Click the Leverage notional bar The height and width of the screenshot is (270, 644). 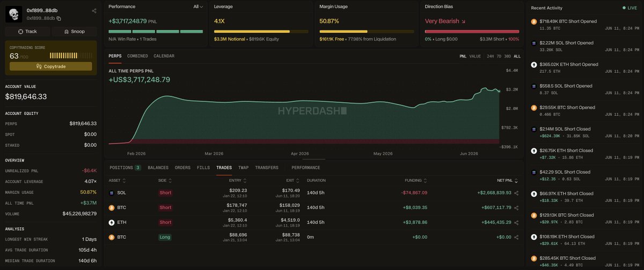point(261,32)
